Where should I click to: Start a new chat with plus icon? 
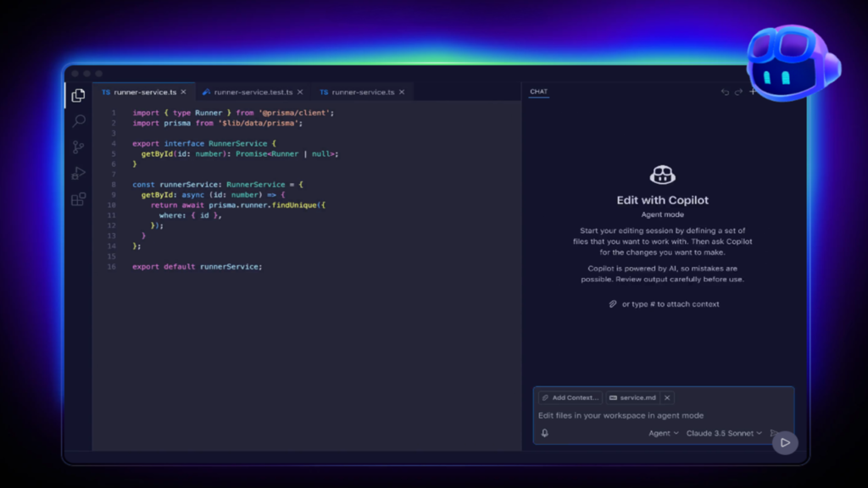pyautogui.click(x=752, y=91)
